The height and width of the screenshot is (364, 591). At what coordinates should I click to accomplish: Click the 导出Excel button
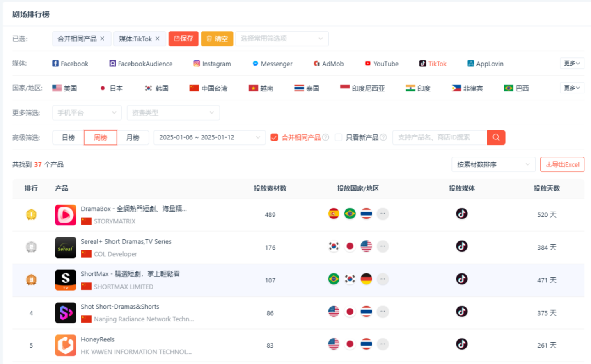(562, 164)
